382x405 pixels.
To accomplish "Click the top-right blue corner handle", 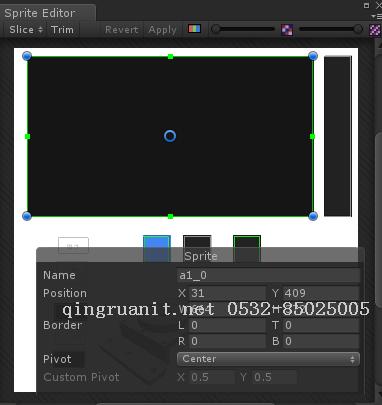I will click(x=313, y=56).
